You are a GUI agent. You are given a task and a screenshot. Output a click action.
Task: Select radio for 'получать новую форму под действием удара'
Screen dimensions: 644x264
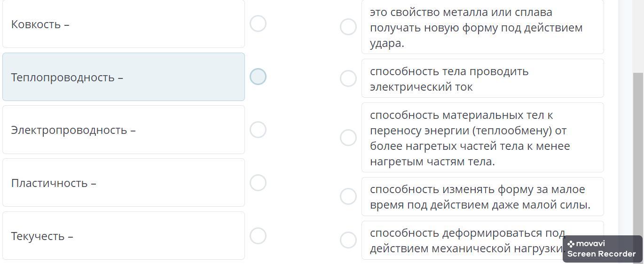click(x=348, y=27)
